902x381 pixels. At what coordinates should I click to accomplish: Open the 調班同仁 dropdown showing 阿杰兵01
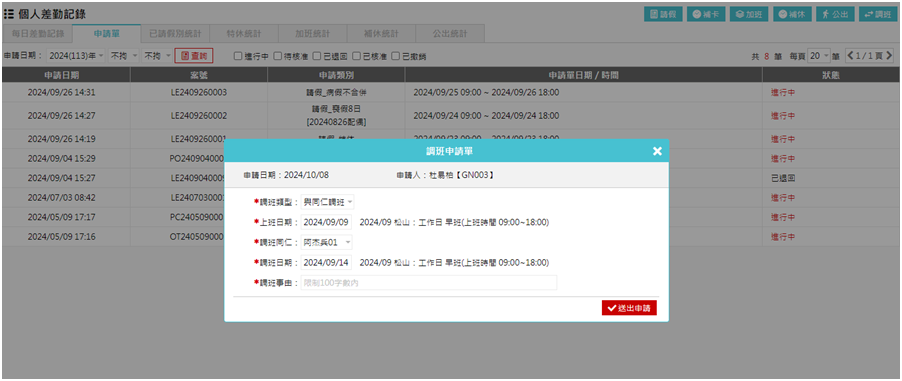(327, 242)
